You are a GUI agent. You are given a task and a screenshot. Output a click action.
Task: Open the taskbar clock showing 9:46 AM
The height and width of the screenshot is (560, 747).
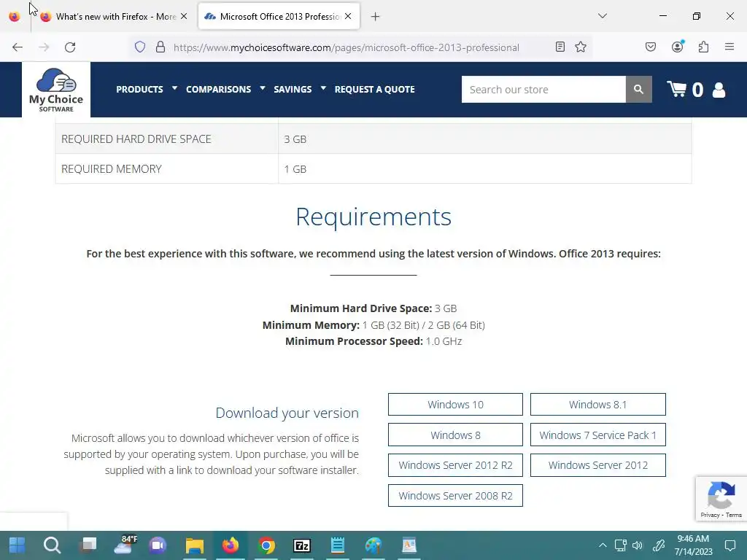(x=693, y=545)
